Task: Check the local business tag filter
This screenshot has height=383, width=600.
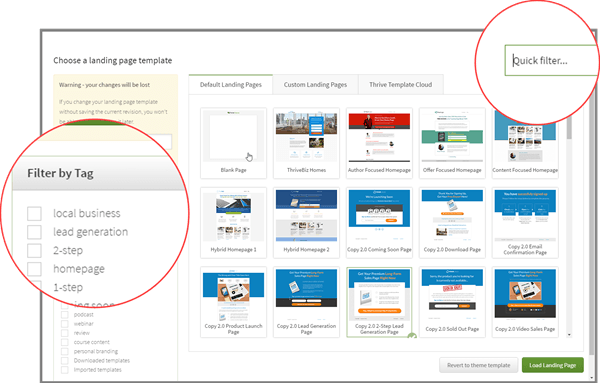Action: tap(34, 214)
